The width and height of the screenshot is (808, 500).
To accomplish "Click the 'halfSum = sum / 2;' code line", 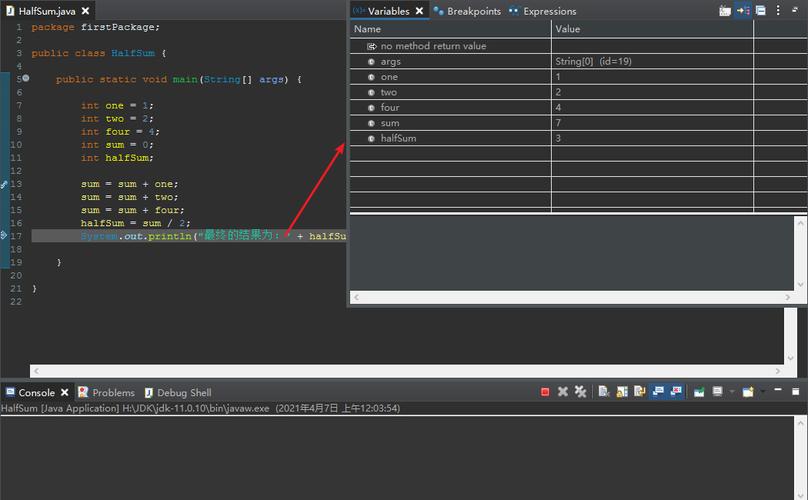I will click(x=136, y=223).
